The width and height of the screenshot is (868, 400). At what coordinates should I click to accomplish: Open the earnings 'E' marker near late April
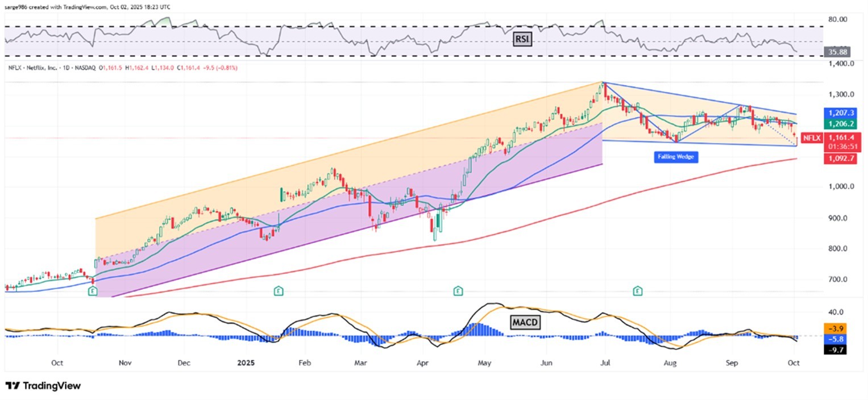[458, 291]
